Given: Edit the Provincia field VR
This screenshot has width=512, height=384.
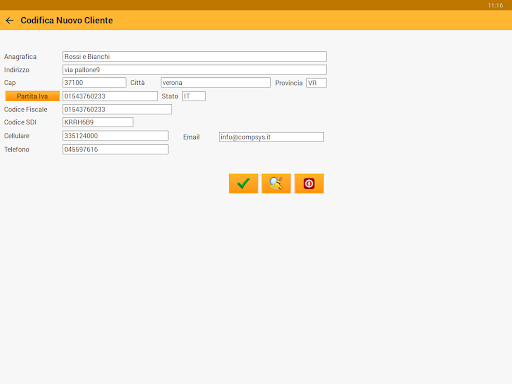Looking at the screenshot, I should [x=316, y=83].
